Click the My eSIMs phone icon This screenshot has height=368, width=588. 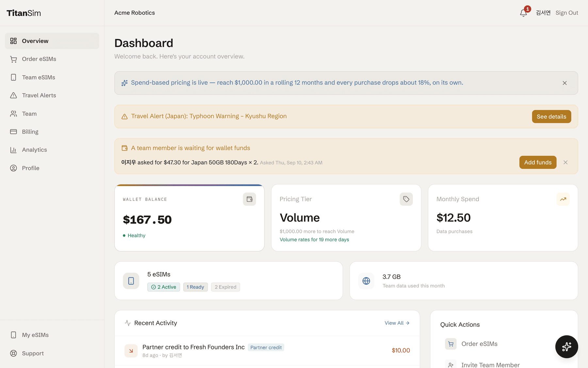(x=13, y=335)
